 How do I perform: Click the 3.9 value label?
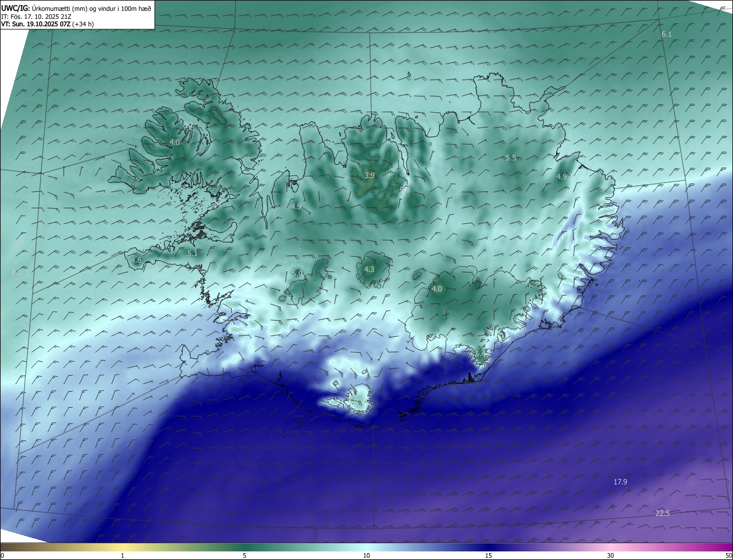coord(369,176)
